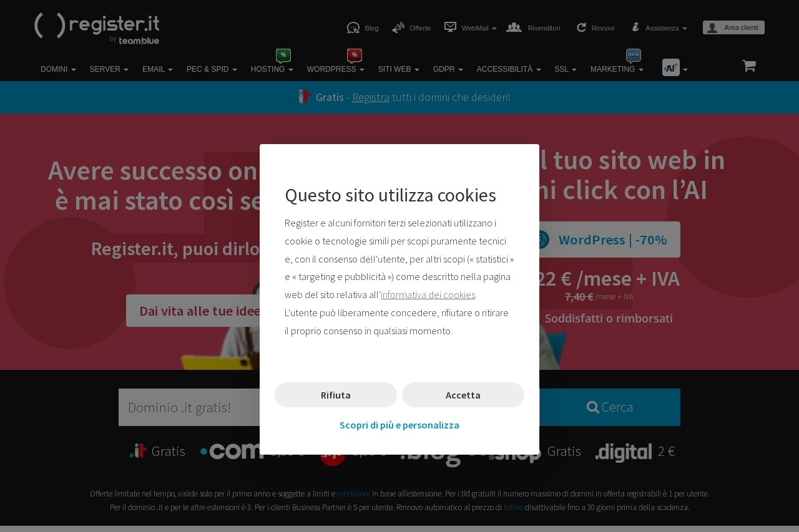Screen dimensions: 799x532
Task: Expand the HOSTING dropdown menu
Action: click(272, 69)
